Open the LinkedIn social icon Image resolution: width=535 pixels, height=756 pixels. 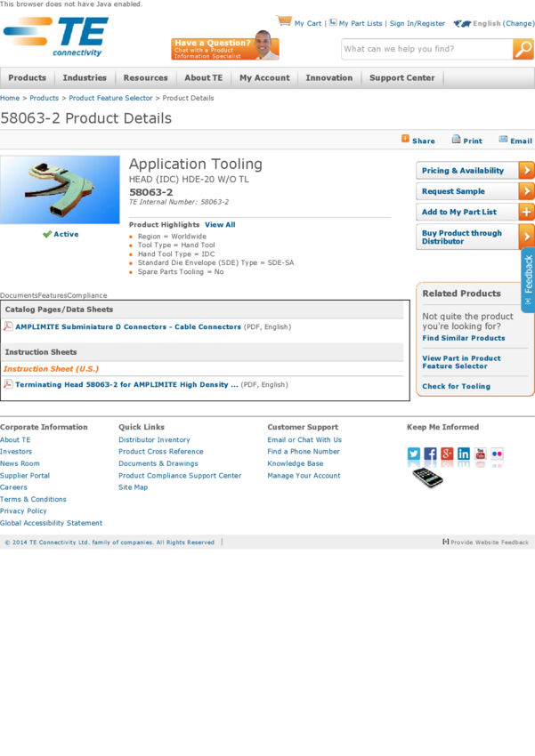click(x=464, y=454)
